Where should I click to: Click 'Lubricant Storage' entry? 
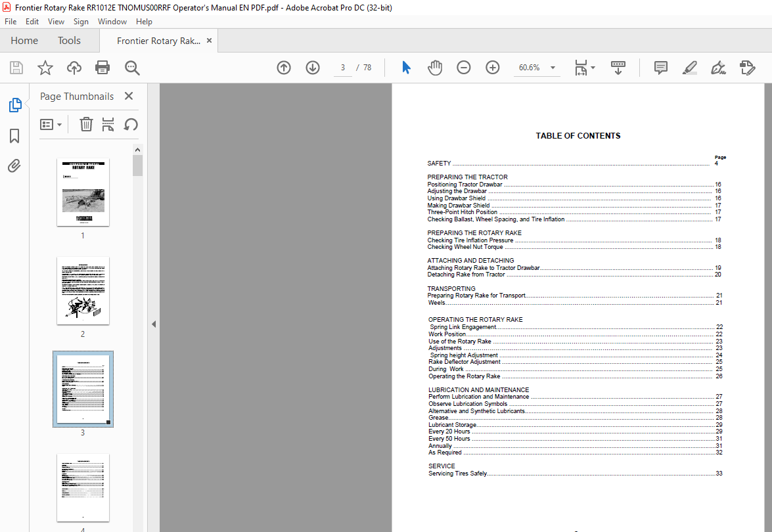tap(576, 425)
